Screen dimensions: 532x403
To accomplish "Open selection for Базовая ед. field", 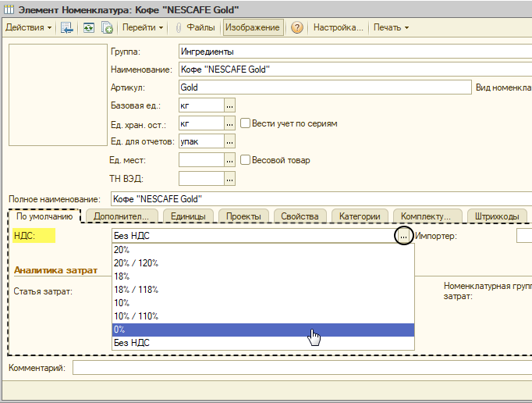I will click(x=229, y=105).
